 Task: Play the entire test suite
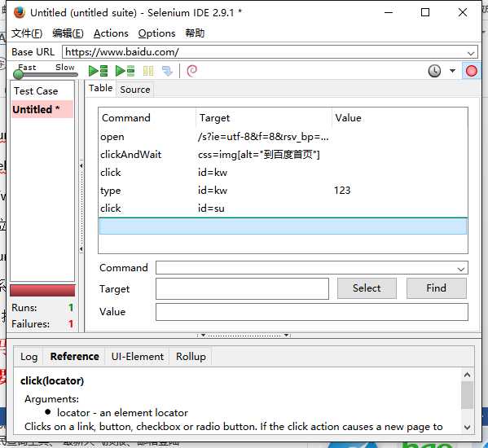pyautogui.click(x=98, y=71)
